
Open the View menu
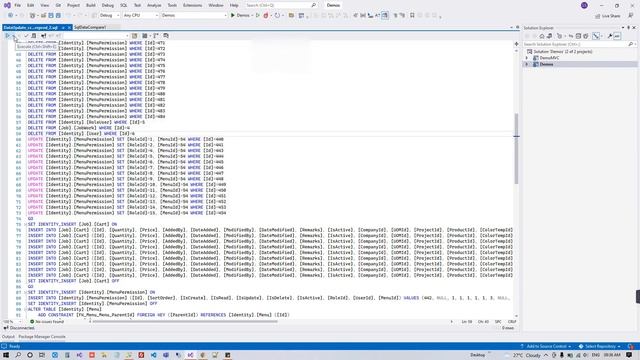tap(44, 5)
